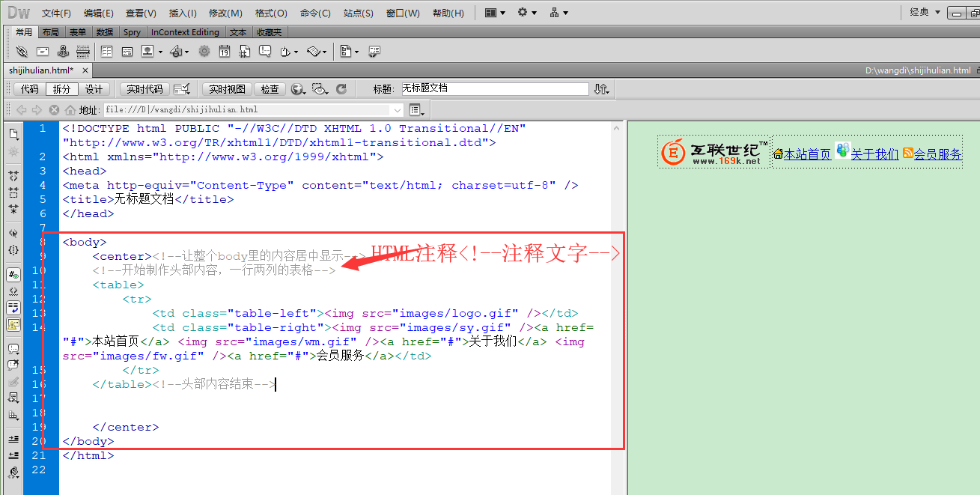Click the 标题 title input field

(494, 88)
